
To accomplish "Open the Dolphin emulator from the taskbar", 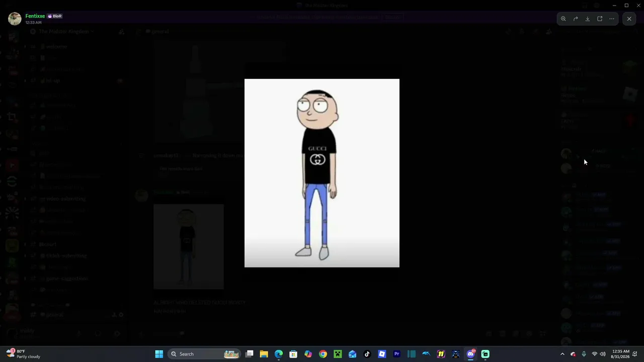I will 426,354.
